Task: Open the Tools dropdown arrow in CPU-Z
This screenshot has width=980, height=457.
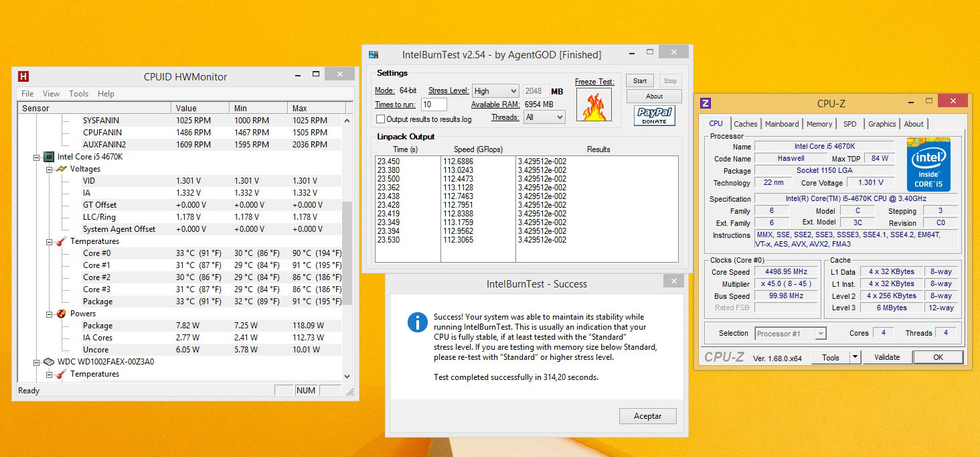Action: (855, 357)
